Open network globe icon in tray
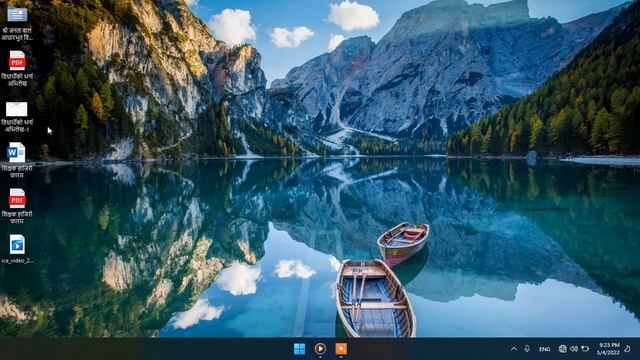 click(562, 349)
